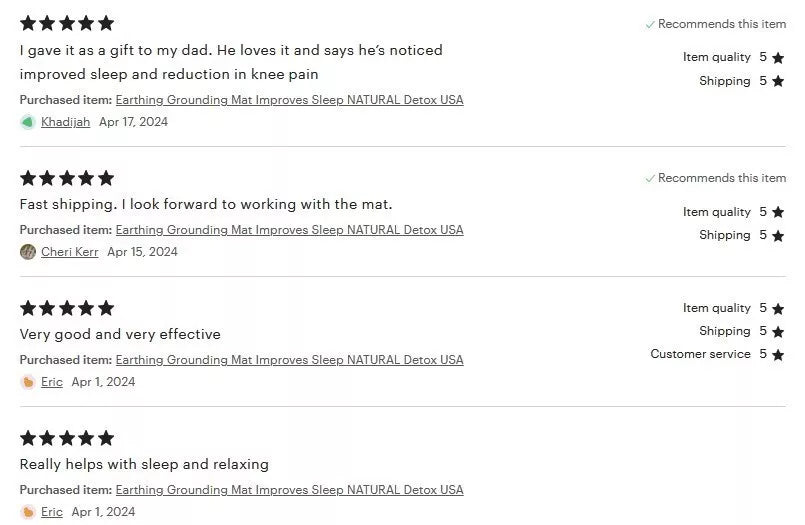Click Cheri Kerr's profile avatar
The image size is (805, 525).
28,252
